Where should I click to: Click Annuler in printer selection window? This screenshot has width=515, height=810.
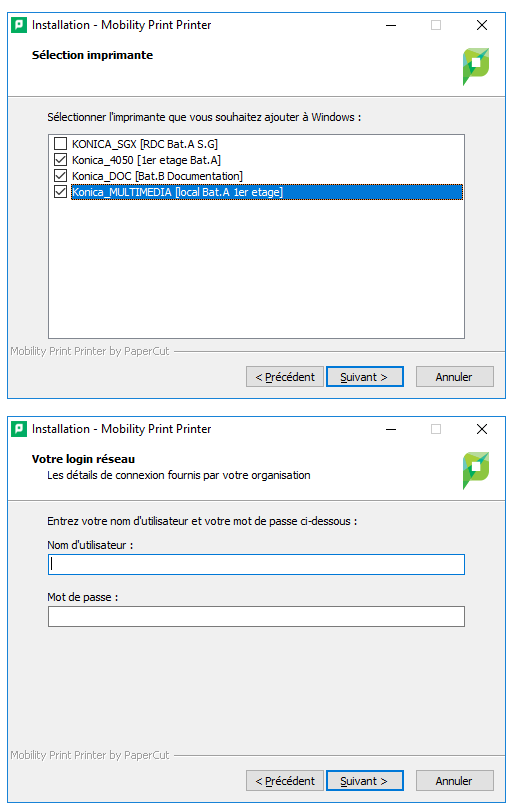[455, 377]
